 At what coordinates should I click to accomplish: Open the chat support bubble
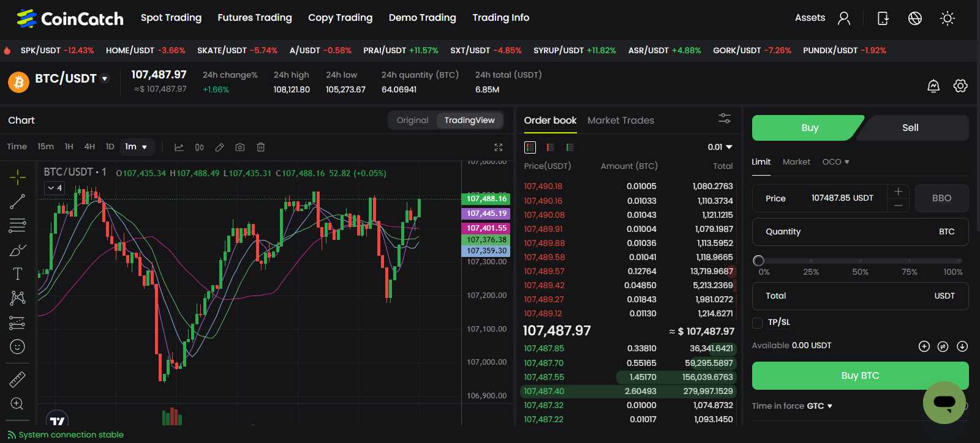point(944,403)
